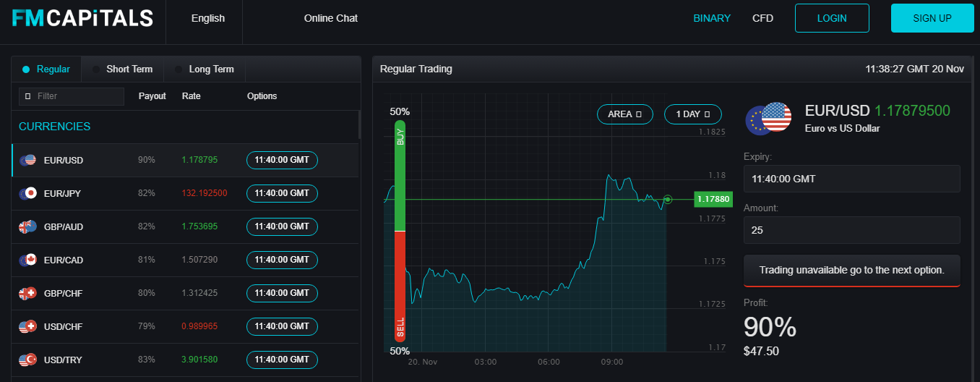This screenshot has width=980, height=382.
Task: Click the 11:38:27 GMT 20 Nov clock
Action: pyautogui.click(x=914, y=69)
